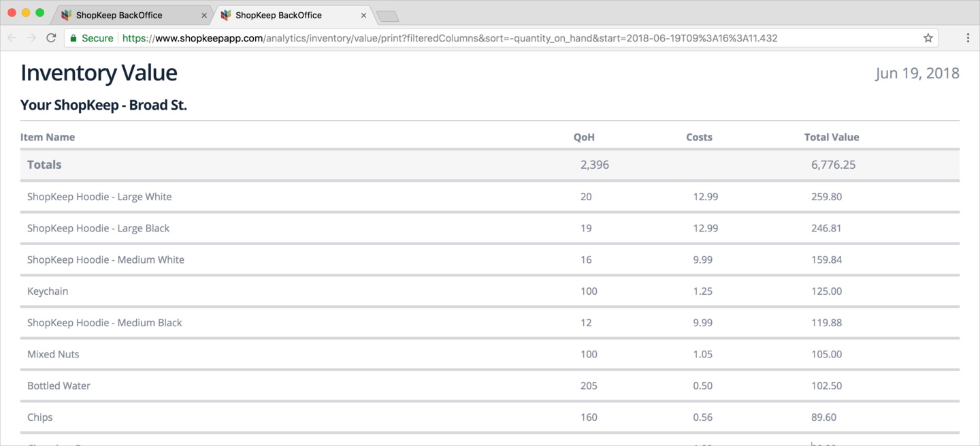Screen dimensions: 980x446
Task: Click Mixed Nuts total value 105.00
Action: point(826,354)
